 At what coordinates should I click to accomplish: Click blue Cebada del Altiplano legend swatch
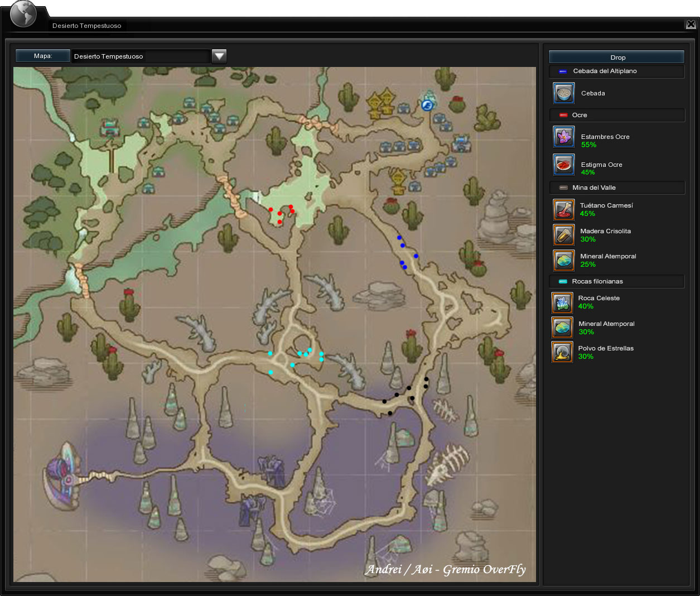click(563, 71)
